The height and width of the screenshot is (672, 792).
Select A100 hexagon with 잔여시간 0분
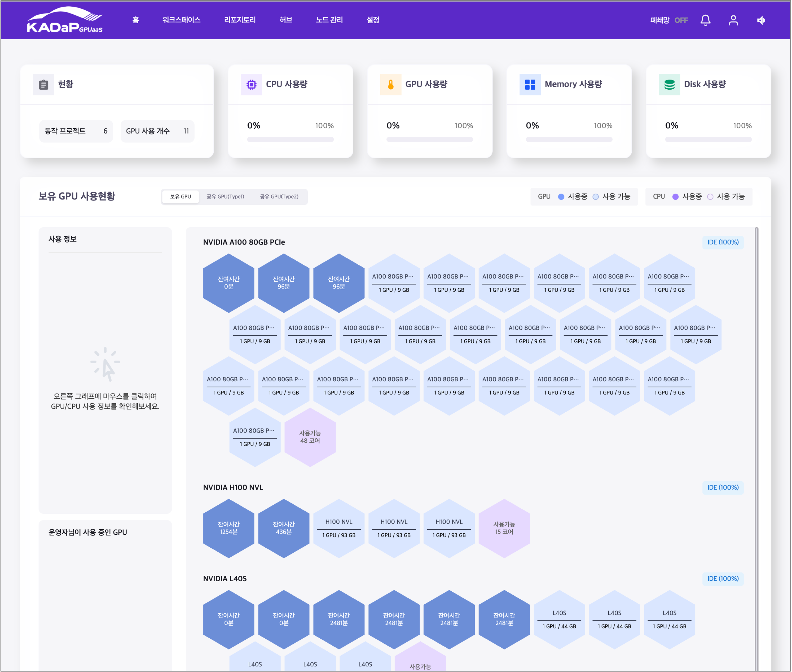click(x=228, y=283)
